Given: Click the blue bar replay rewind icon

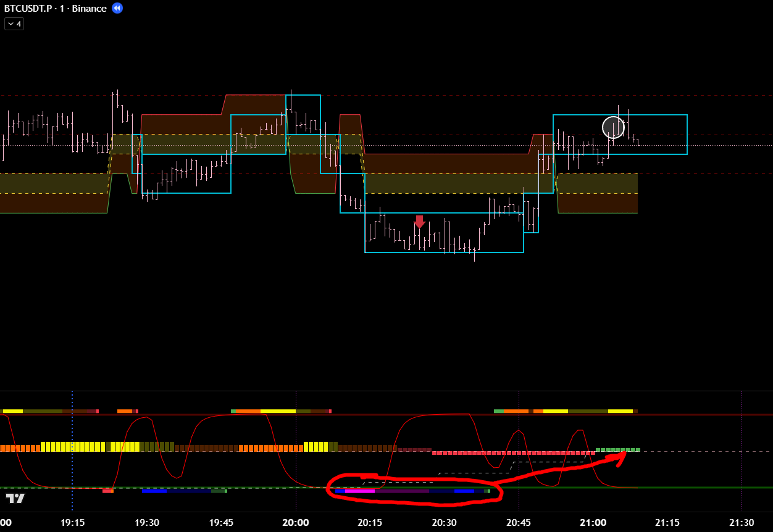Looking at the screenshot, I should [x=117, y=8].
